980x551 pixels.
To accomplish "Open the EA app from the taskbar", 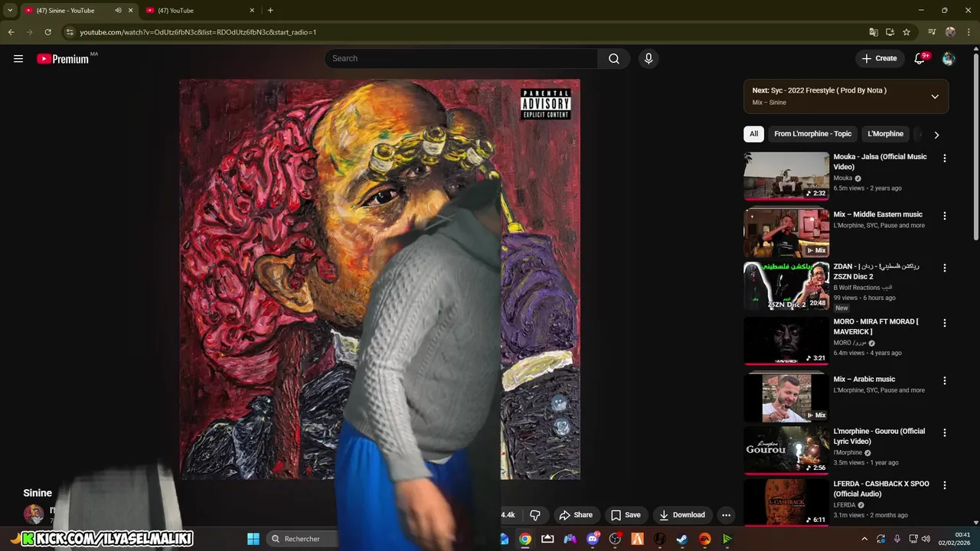I will [704, 539].
